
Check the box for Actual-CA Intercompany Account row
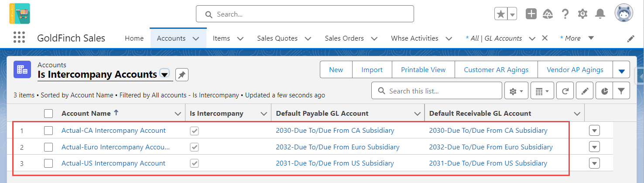[x=48, y=131]
